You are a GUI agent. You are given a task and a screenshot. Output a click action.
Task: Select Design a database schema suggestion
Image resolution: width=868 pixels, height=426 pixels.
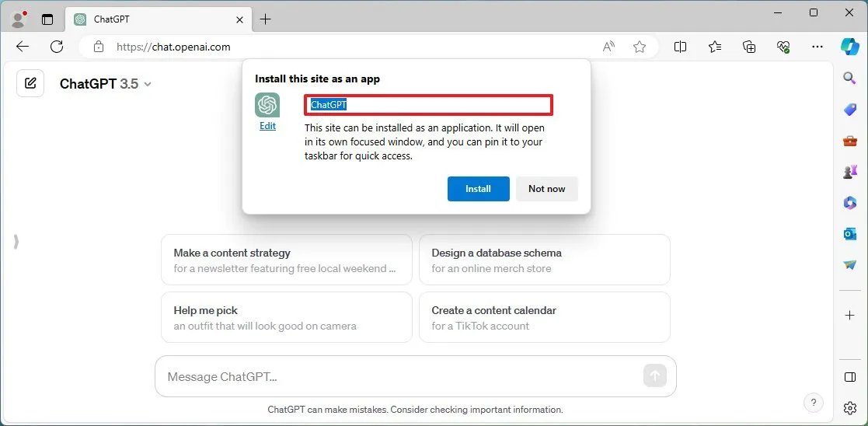click(545, 260)
